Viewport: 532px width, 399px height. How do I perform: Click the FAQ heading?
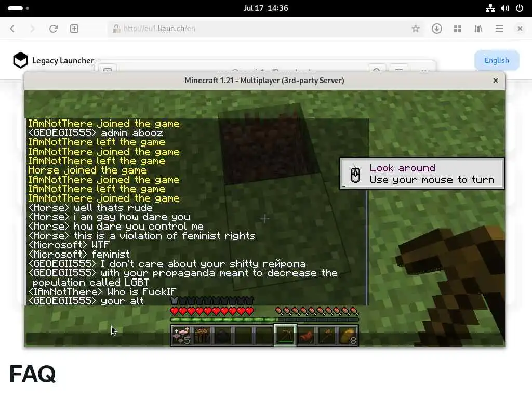pyautogui.click(x=33, y=374)
